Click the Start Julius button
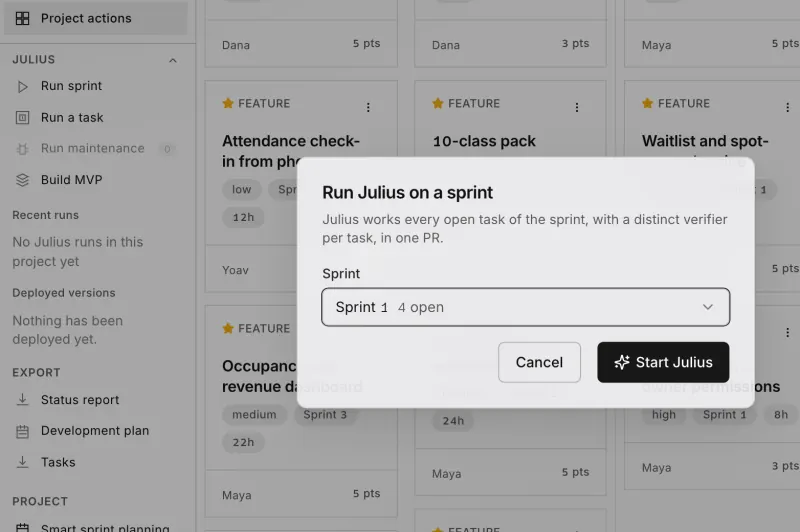The height and width of the screenshot is (532, 800). (663, 362)
